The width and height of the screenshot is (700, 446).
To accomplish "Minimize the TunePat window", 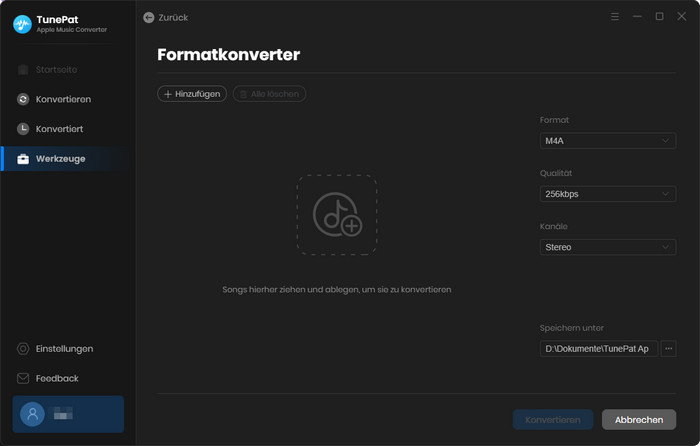I will coord(637,17).
